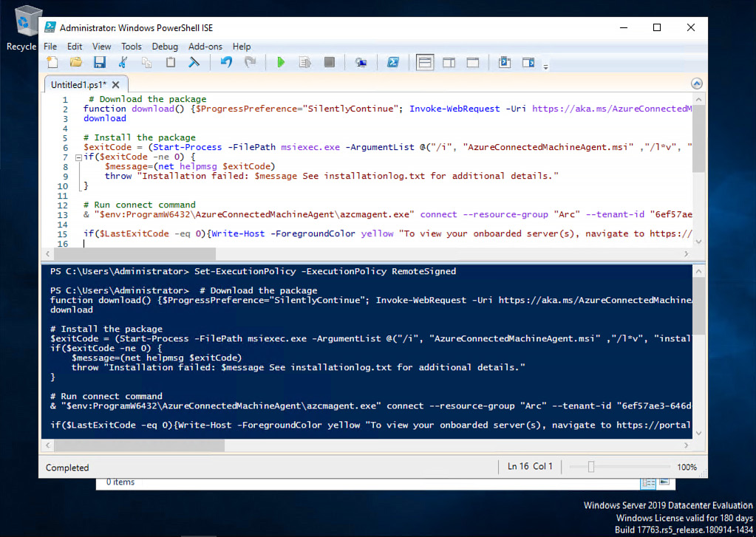Open a script file using the folder icon
Viewport: 756px width, 537px height.
(75, 63)
